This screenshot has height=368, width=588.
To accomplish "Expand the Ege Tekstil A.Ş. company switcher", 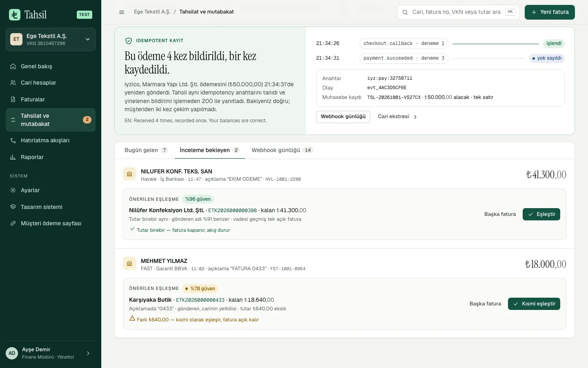I will [51, 39].
